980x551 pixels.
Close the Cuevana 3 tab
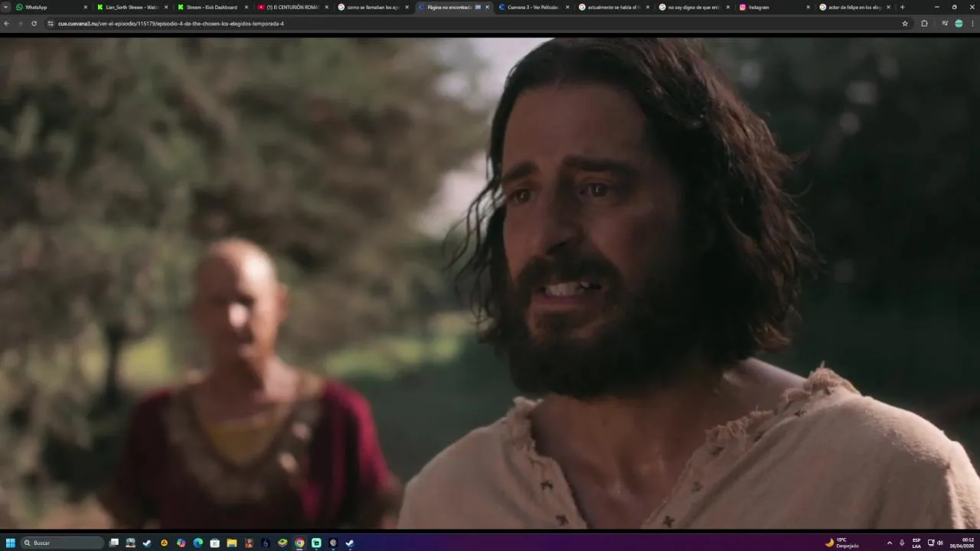point(567,7)
